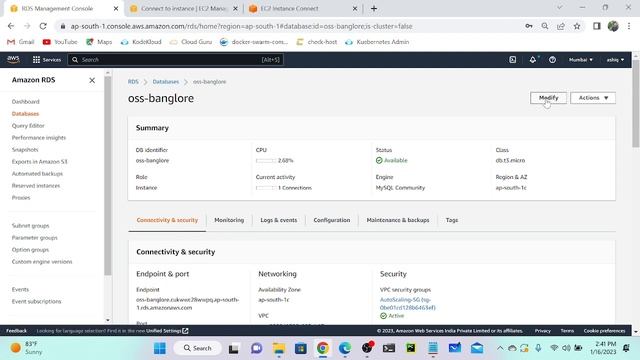640x360 pixels.
Task: Click the CPU 2.68% usage bar
Action: tap(266, 160)
